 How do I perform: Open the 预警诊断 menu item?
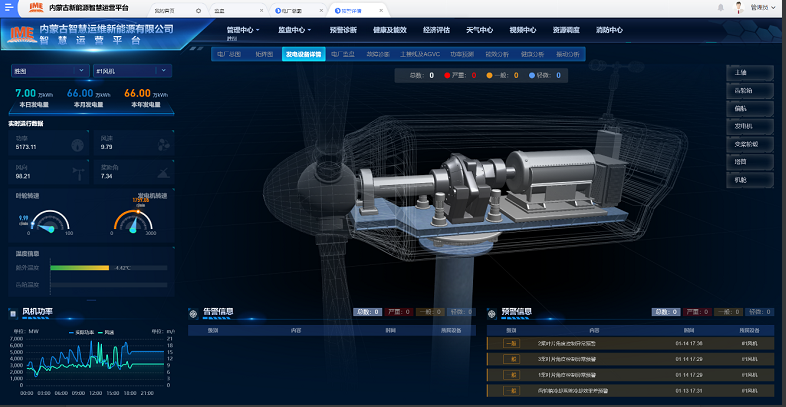[343, 30]
